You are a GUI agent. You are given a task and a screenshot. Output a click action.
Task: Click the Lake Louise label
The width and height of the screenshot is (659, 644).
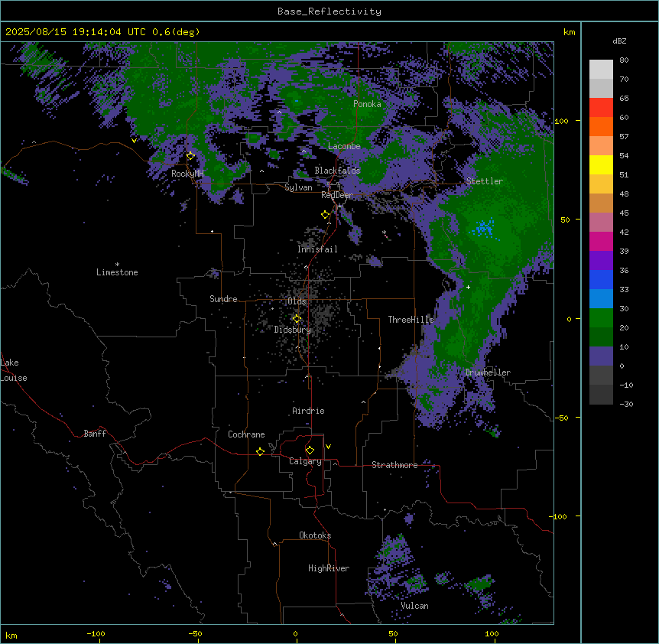click(14, 370)
